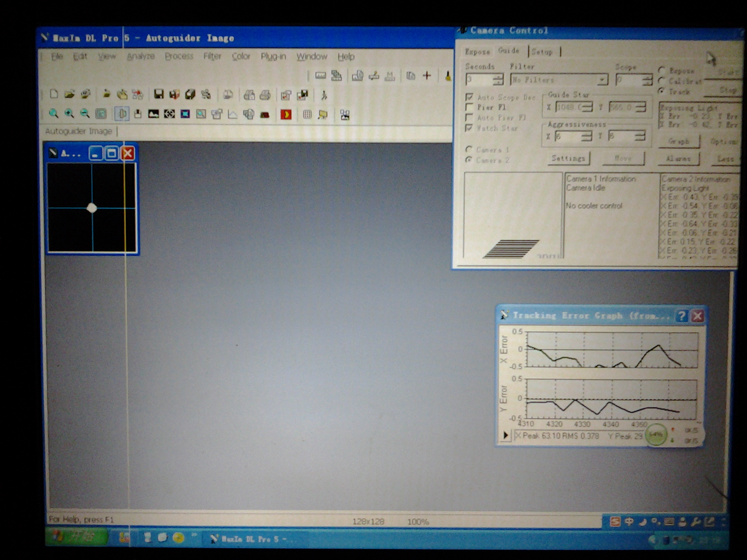Click the Seconds spinner arrows
747x560 pixels.
coord(498,79)
